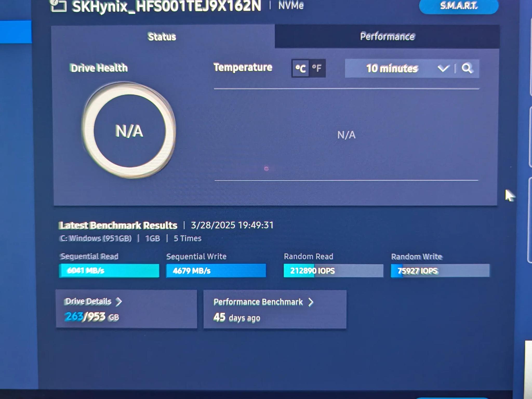Click the drive icon beside SKHynix name
Screen dimensions: 532x399
(x=58, y=6)
